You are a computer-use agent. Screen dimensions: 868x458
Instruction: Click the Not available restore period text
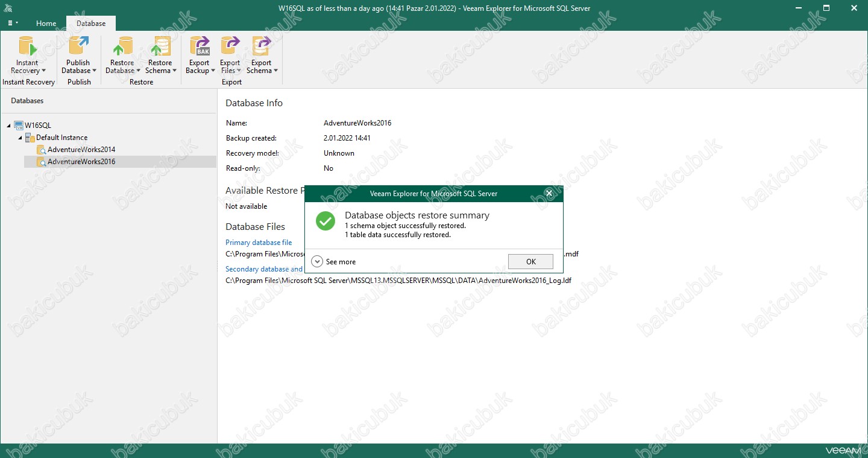coord(246,206)
